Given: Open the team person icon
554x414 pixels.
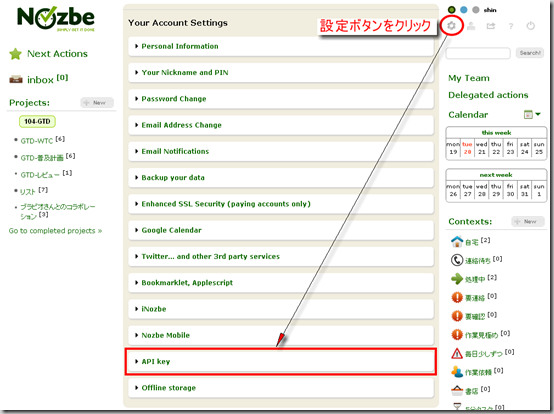Looking at the screenshot, I should pyautogui.click(x=471, y=26).
